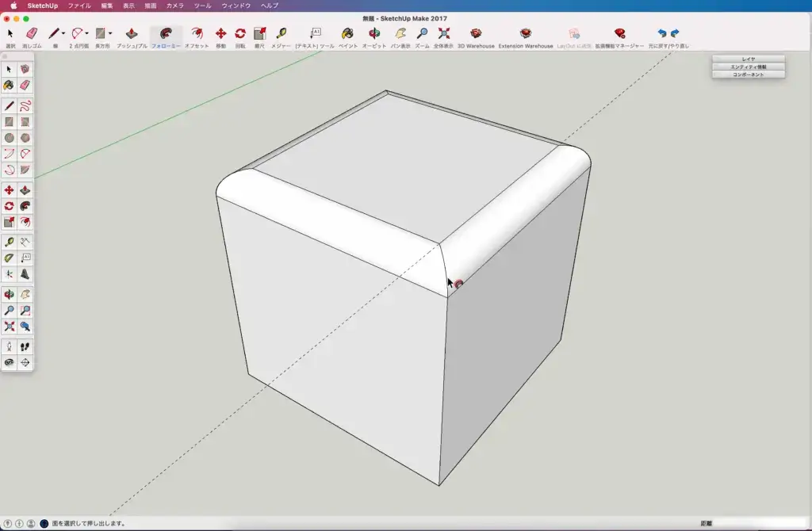Expand the 長方形 rectangle dropdown arrow

109,33
